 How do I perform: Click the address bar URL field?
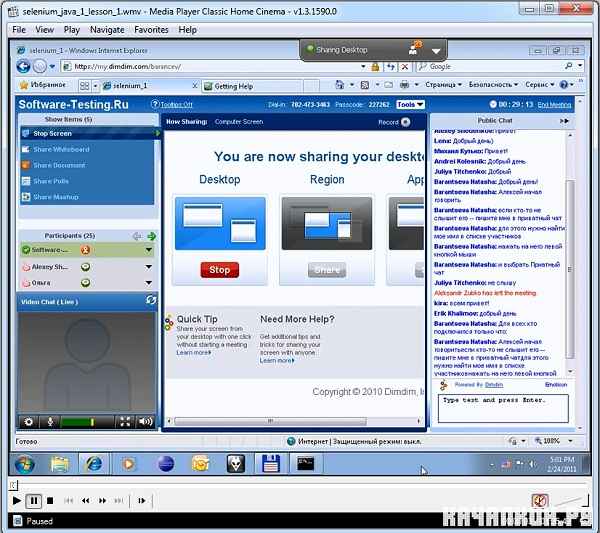tap(214, 67)
